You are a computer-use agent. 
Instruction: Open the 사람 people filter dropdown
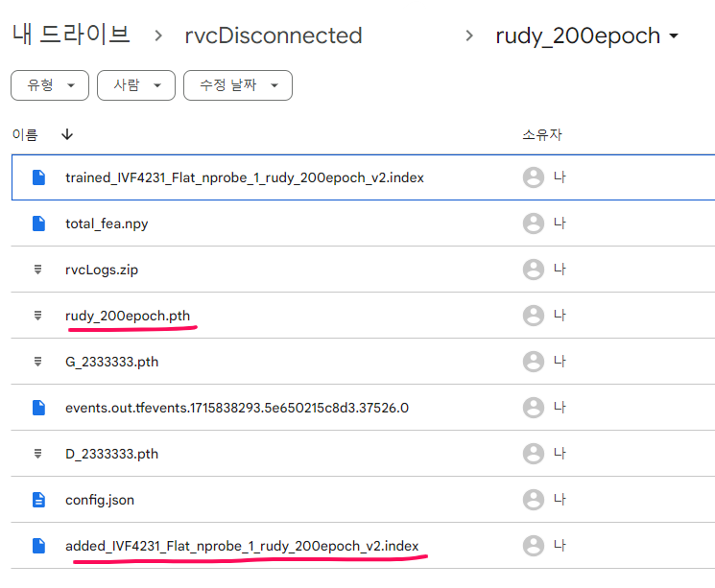136,85
